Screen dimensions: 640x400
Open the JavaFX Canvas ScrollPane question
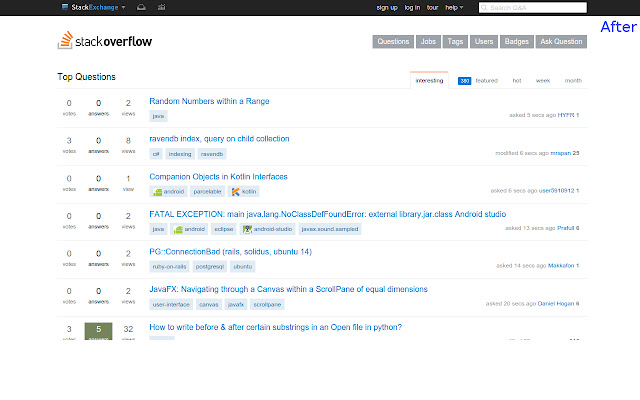coord(288,289)
